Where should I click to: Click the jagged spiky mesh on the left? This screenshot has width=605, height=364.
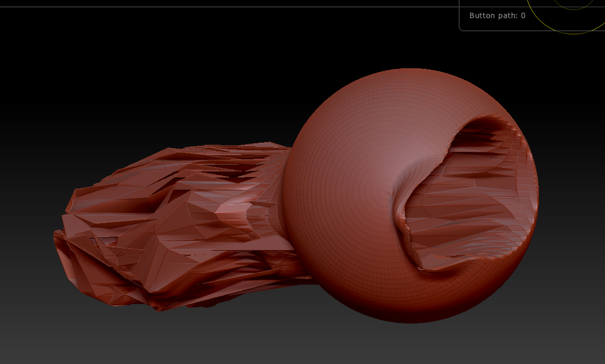point(174,228)
